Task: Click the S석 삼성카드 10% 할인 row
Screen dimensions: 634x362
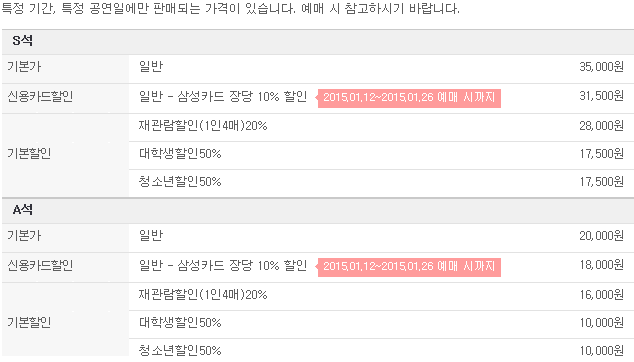Action: (x=381, y=98)
